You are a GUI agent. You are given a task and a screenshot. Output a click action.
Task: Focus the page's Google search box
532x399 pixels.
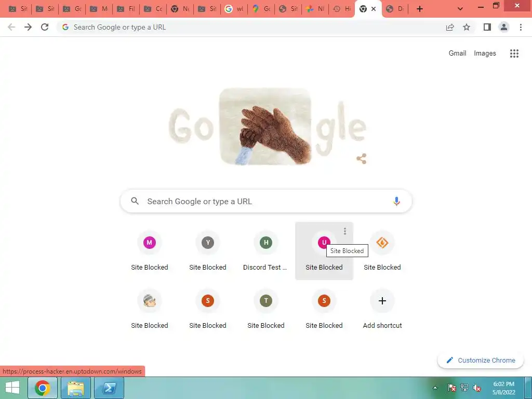pyautogui.click(x=266, y=201)
